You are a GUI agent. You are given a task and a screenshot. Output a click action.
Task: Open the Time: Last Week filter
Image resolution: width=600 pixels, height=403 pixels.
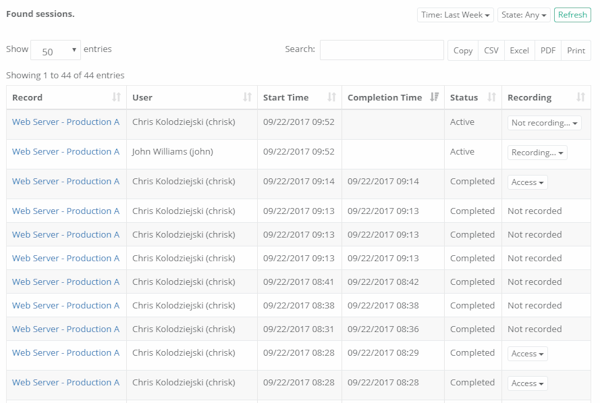[x=456, y=15]
